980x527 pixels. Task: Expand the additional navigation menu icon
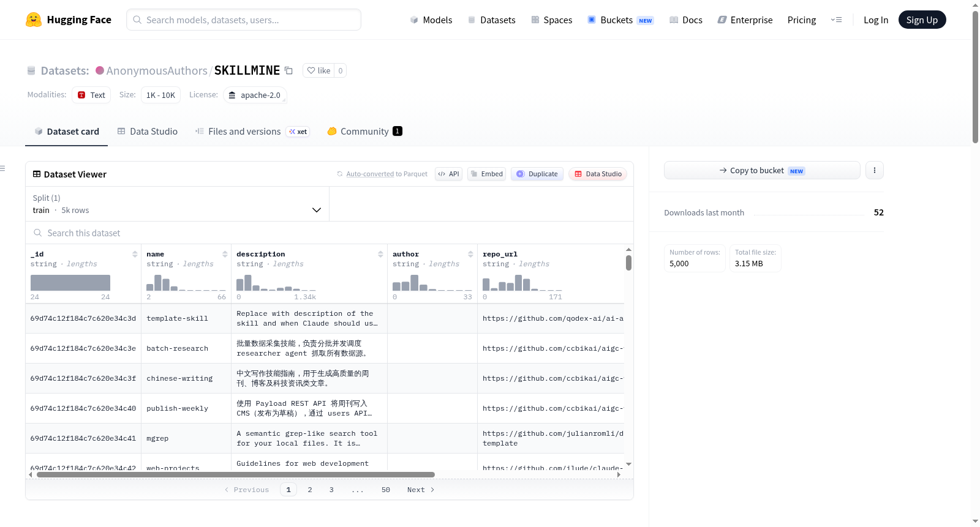coord(836,20)
